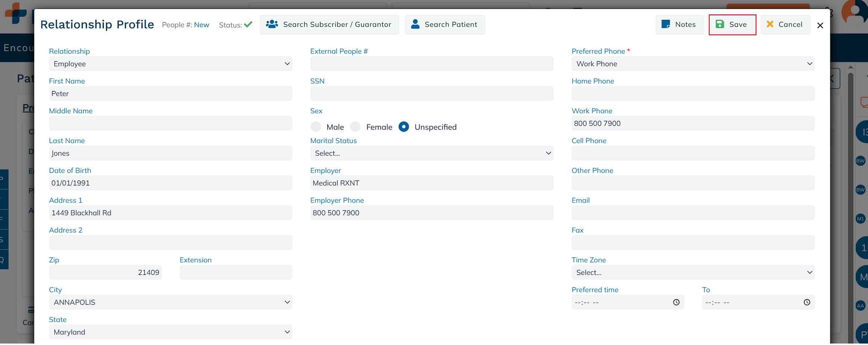Open the Preferred Phone dropdown

click(x=693, y=64)
